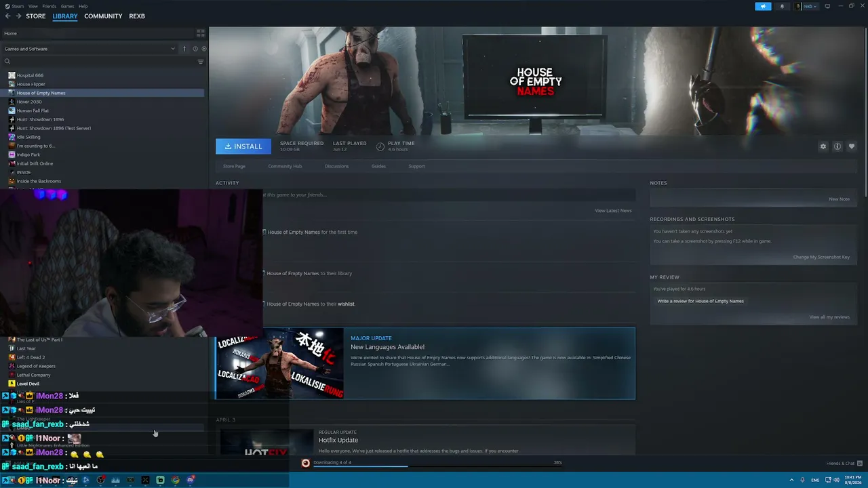Open the Discussions link
Image resolution: width=868 pixels, height=488 pixels.
(x=337, y=166)
